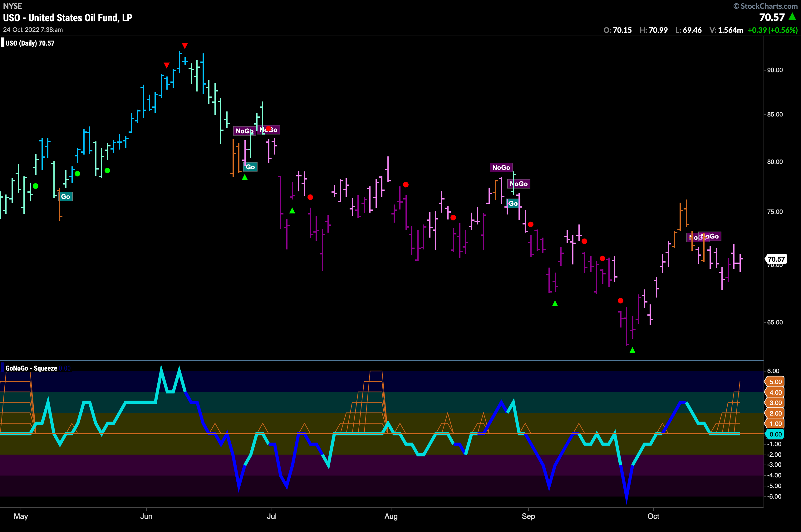
Task: Click the white 70.57 price tag on axis
Action: [x=776, y=259]
